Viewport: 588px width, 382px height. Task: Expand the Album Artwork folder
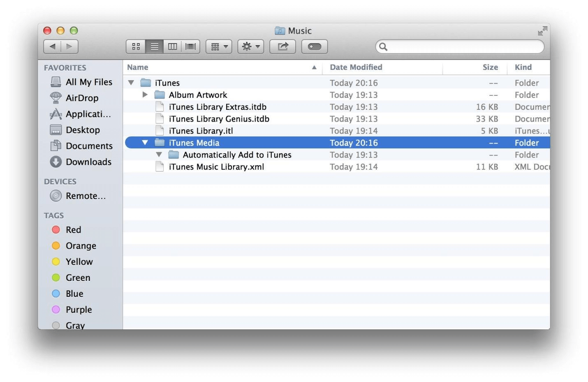click(145, 95)
